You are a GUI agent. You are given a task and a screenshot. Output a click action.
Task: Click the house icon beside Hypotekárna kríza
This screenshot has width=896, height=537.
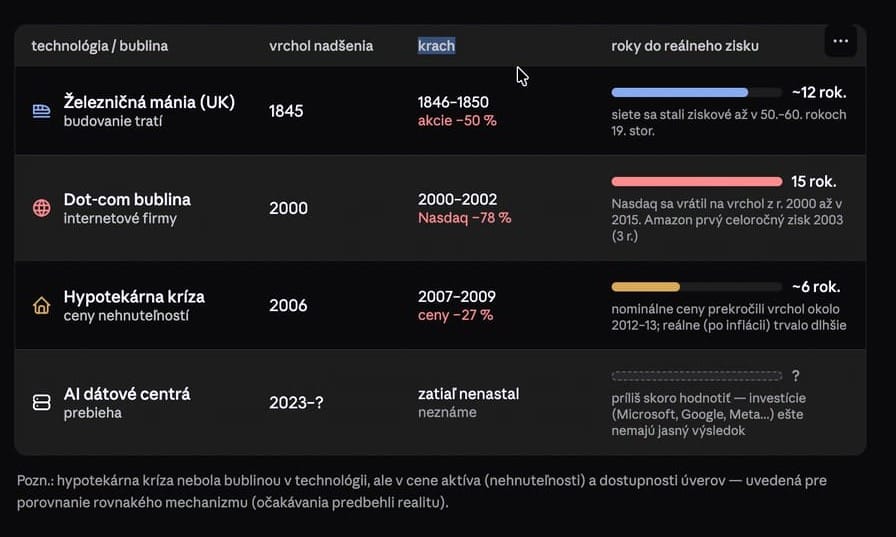pos(41,305)
